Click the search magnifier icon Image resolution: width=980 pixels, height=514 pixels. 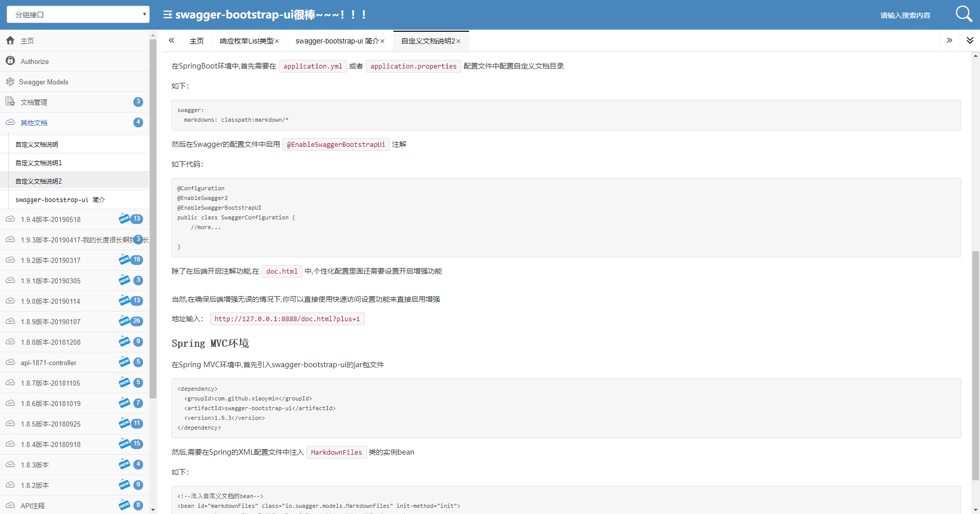click(964, 14)
